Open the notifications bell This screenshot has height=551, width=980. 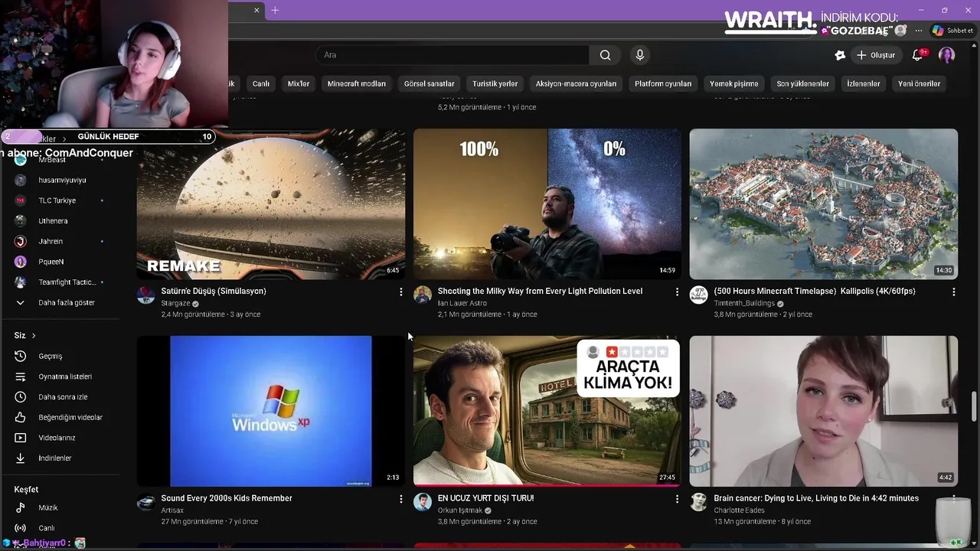918,55
